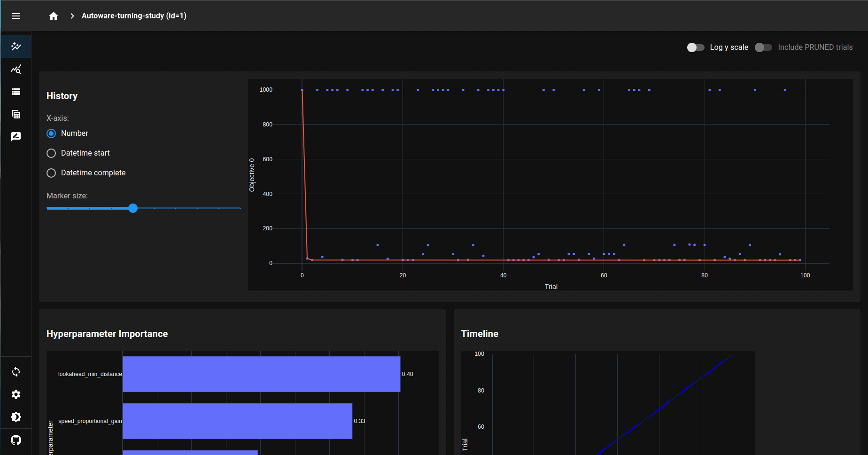
Task: Click the History section heading
Action: coord(62,96)
